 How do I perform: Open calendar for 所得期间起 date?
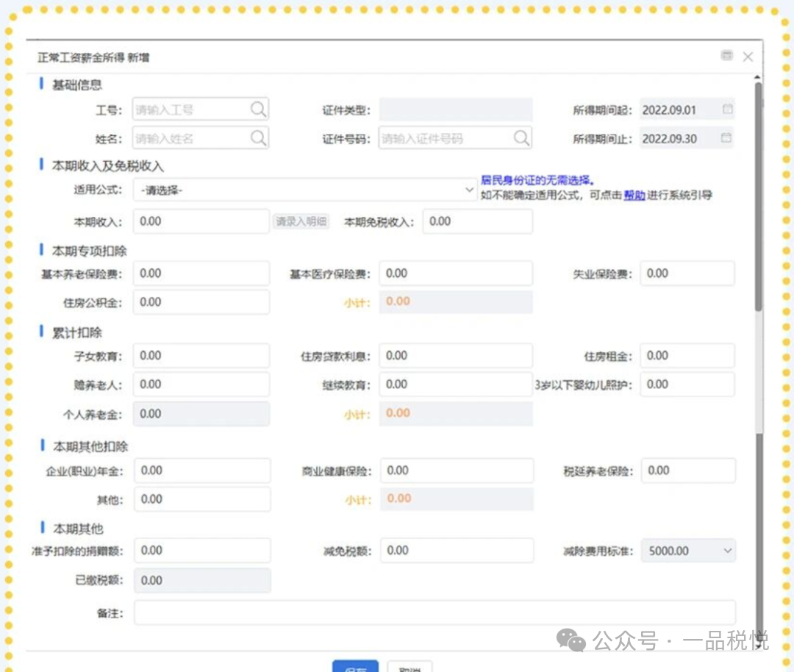(x=727, y=110)
